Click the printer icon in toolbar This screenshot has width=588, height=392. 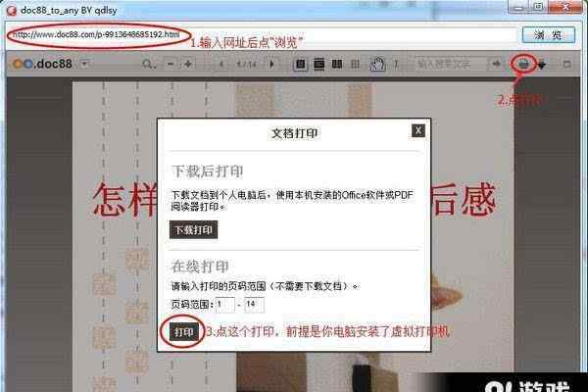(x=523, y=64)
